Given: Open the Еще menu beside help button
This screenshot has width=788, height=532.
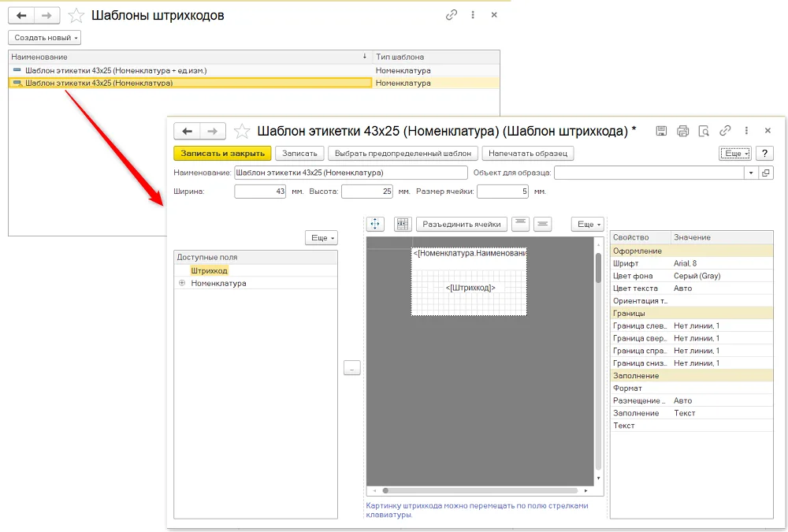Looking at the screenshot, I should pyautogui.click(x=735, y=154).
